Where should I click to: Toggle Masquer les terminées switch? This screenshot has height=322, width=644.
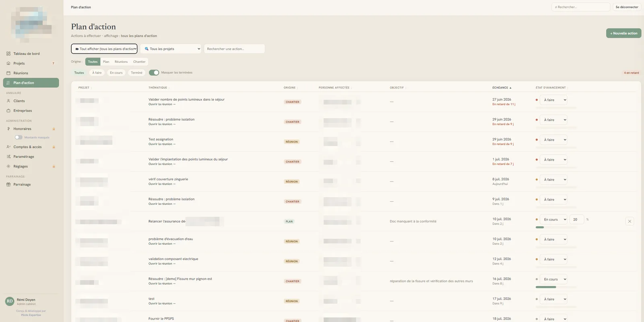point(154,72)
